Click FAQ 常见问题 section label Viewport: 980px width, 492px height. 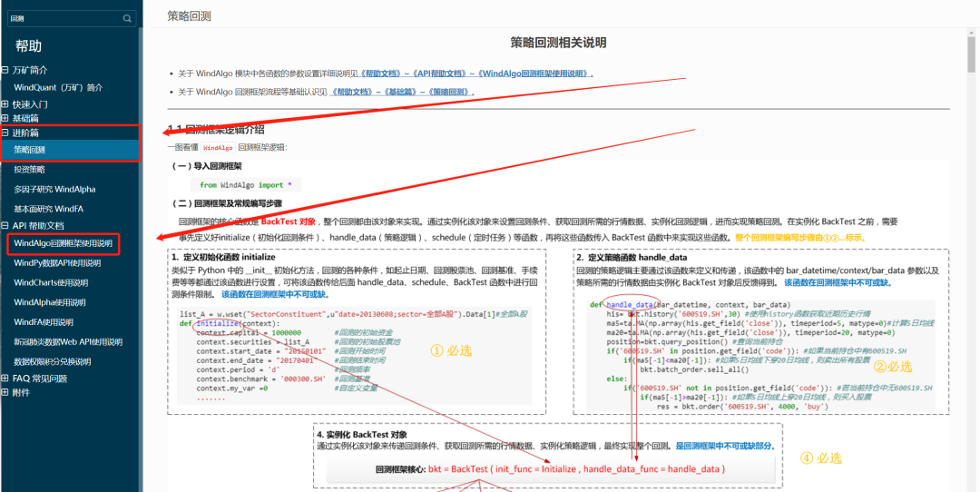click(39, 379)
